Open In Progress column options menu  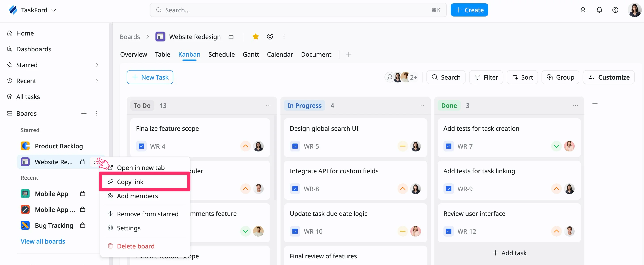point(422,106)
